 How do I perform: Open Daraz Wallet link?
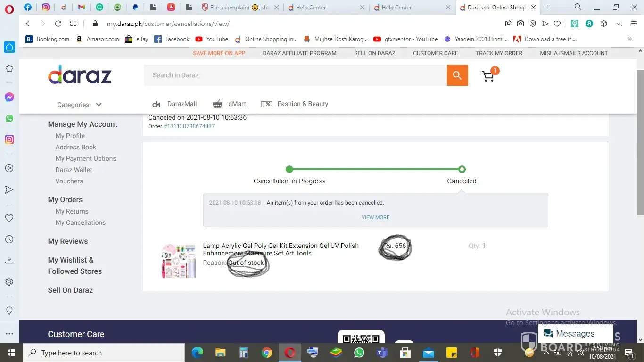click(x=74, y=170)
